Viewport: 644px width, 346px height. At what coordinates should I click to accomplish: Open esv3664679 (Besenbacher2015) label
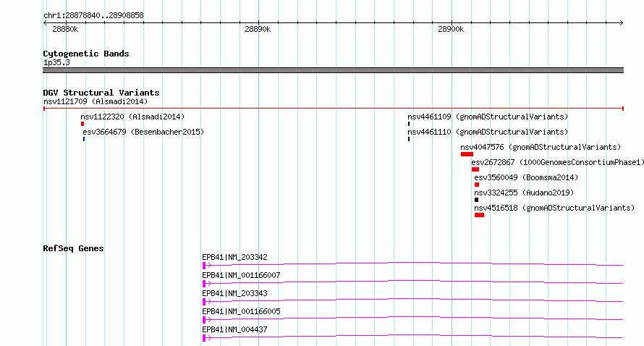click(x=143, y=132)
